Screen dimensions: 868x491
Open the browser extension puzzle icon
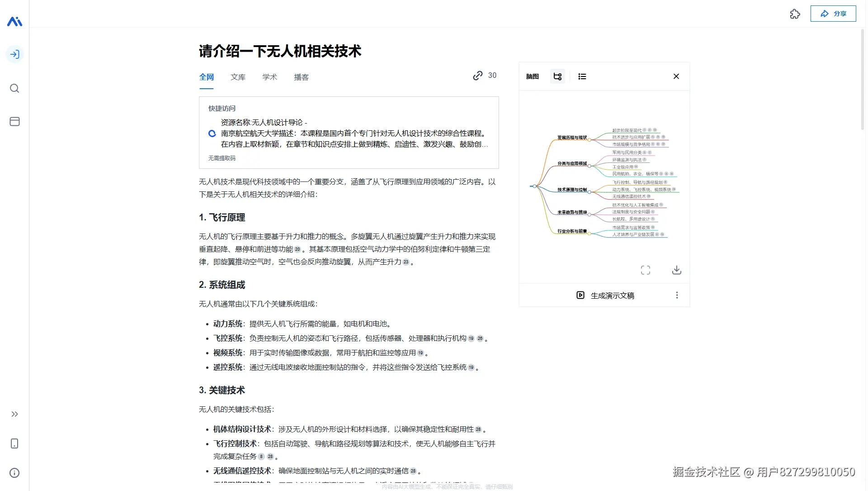(x=795, y=14)
